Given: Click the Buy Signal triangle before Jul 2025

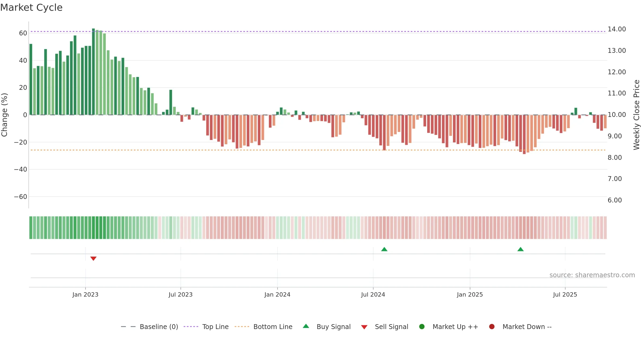Looking at the screenshot, I should click(x=521, y=249).
